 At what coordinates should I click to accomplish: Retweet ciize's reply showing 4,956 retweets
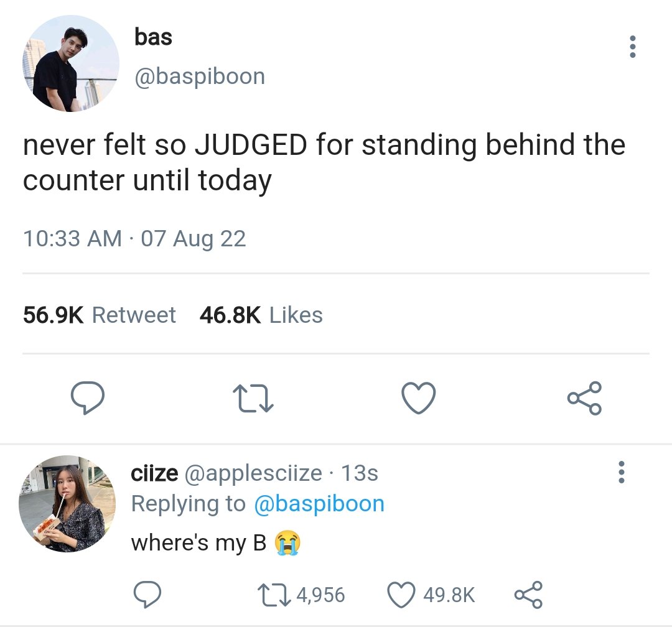coord(301,595)
